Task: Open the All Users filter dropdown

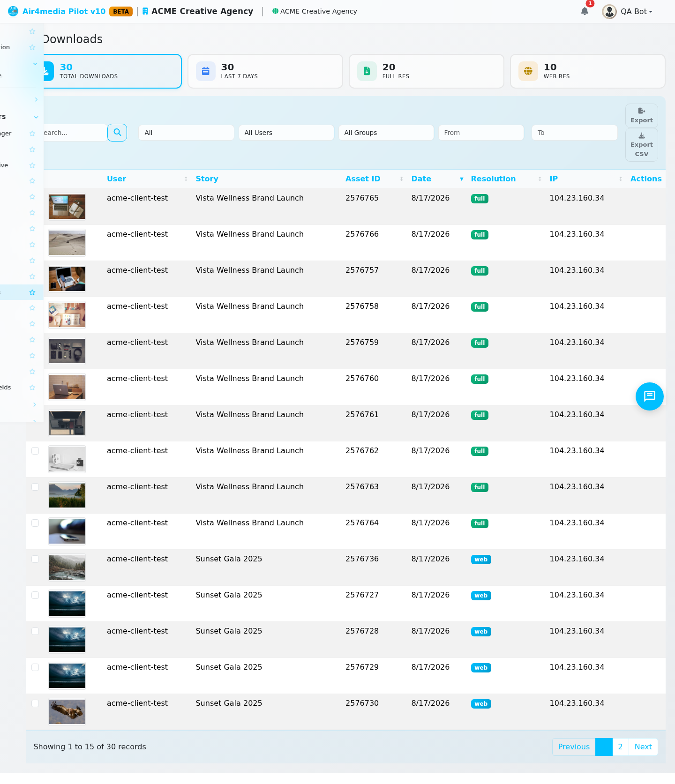Action: click(286, 133)
